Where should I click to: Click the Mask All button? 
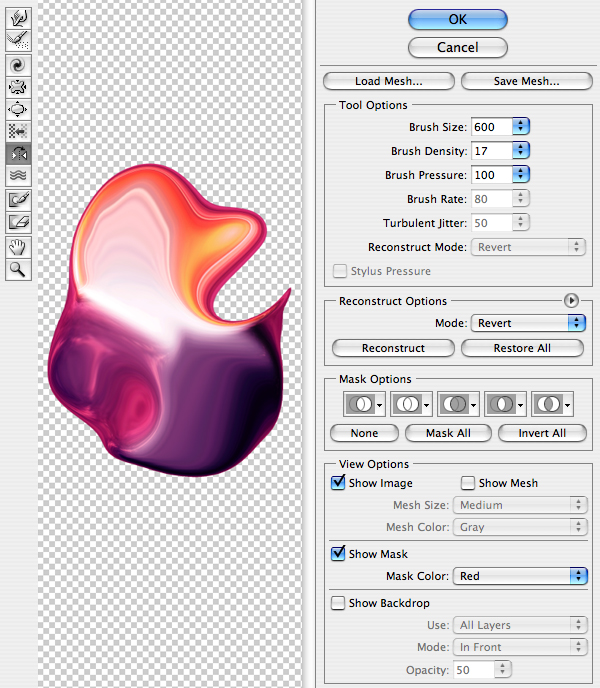pos(448,433)
